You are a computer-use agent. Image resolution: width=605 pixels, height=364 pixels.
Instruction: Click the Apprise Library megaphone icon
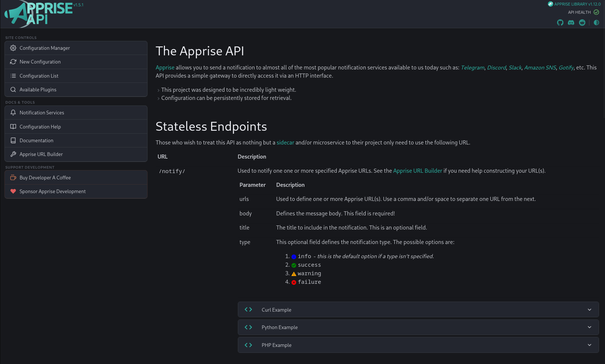coord(550,4)
